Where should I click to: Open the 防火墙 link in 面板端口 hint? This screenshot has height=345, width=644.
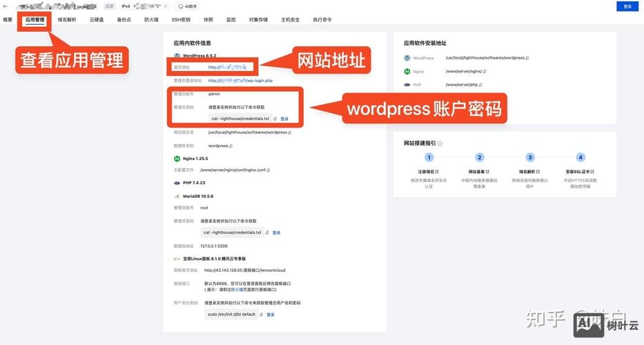(237, 290)
